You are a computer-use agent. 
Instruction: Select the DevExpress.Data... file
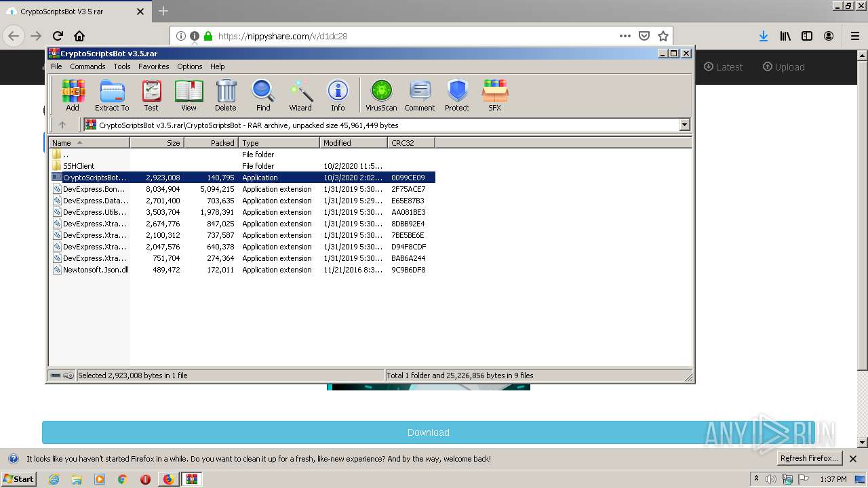242,201
